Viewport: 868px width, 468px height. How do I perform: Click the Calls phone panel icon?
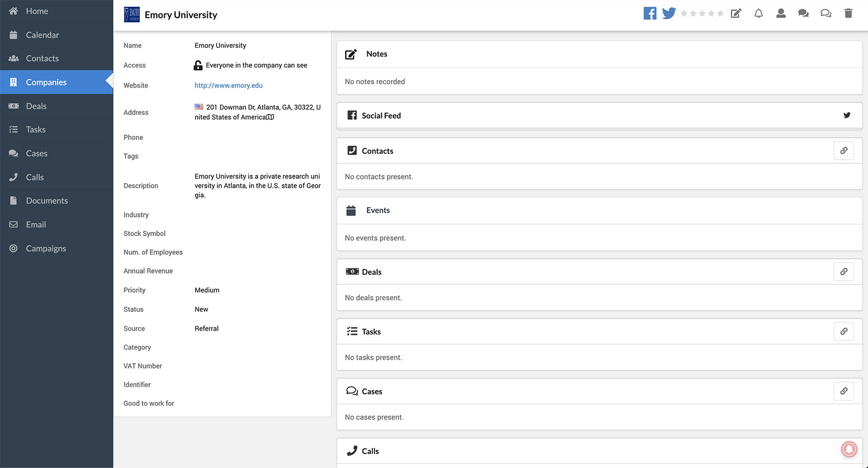(352, 451)
